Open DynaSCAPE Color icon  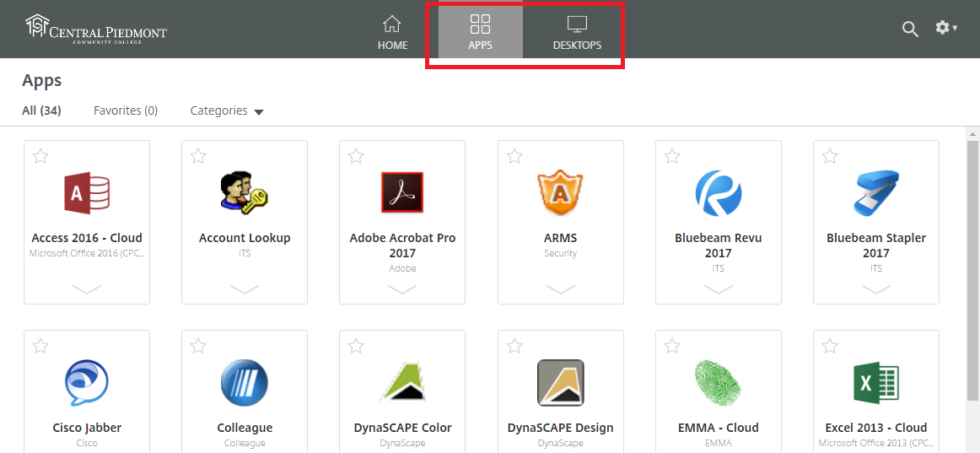pos(402,383)
